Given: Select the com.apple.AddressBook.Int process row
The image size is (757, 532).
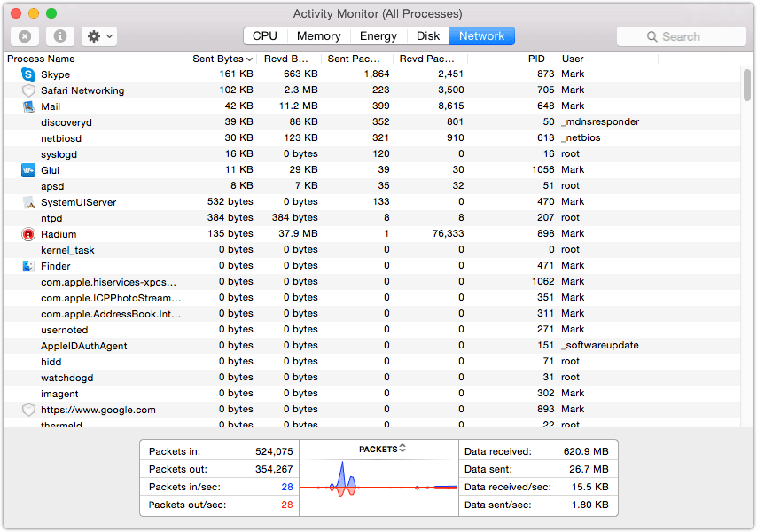Looking at the screenshot, I should tap(371, 313).
